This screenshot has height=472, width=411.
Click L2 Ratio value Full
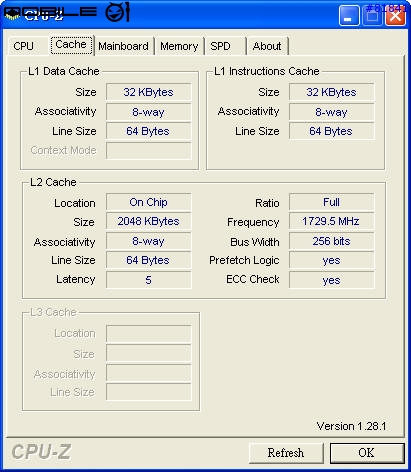[x=331, y=202]
